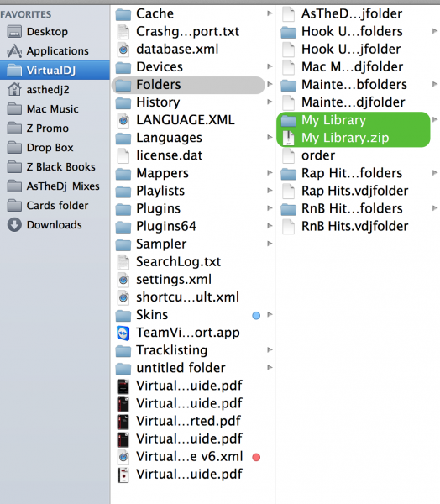This screenshot has height=504, width=440.
Task: Expand the Devices folder arrow
Action: click(270, 66)
